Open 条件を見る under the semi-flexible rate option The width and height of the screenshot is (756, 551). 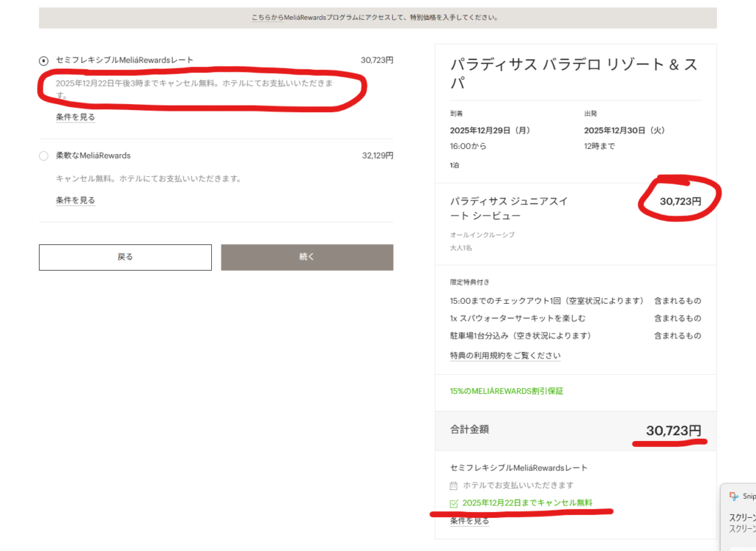point(75,117)
